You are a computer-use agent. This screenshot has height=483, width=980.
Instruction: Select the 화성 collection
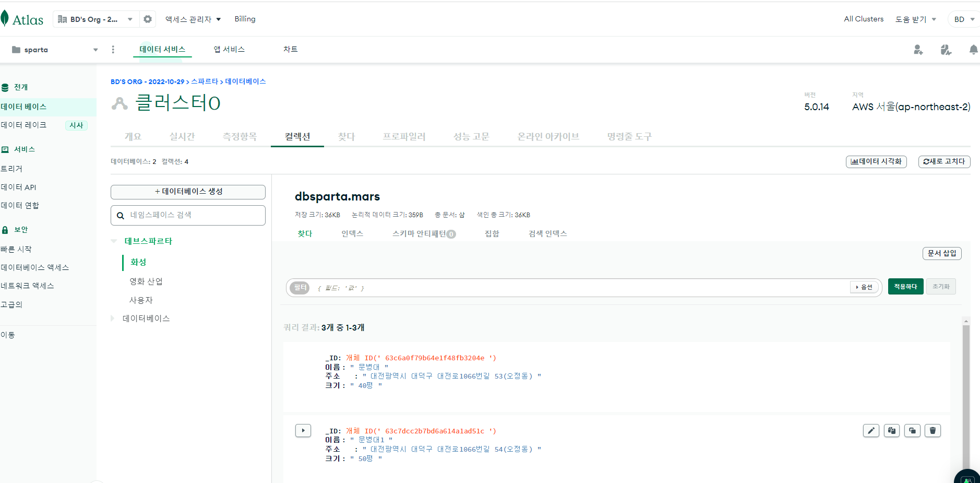(x=138, y=262)
